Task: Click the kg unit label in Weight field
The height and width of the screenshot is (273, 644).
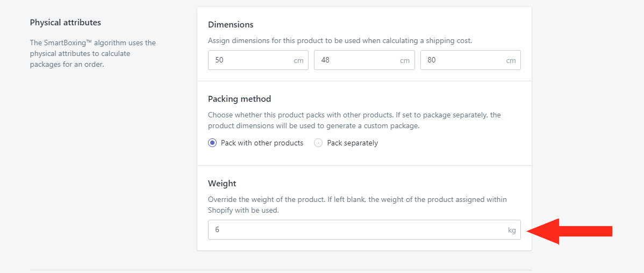Action: [x=512, y=230]
